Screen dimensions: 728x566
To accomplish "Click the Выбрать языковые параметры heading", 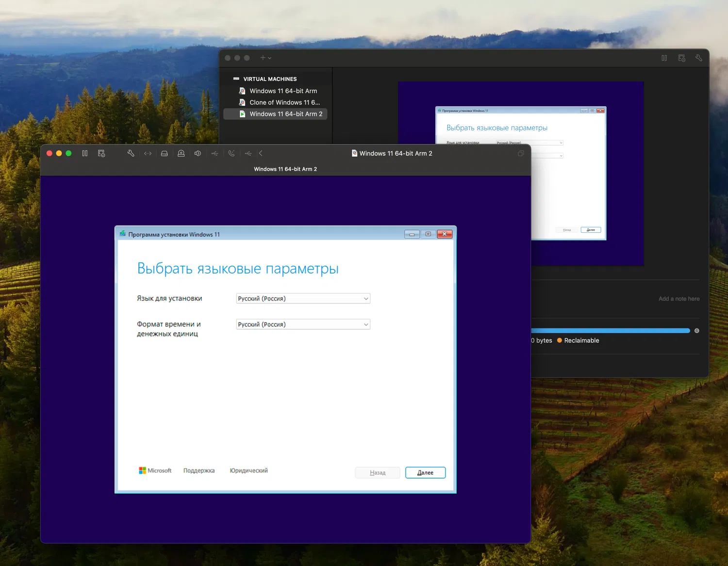I will [x=238, y=269].
